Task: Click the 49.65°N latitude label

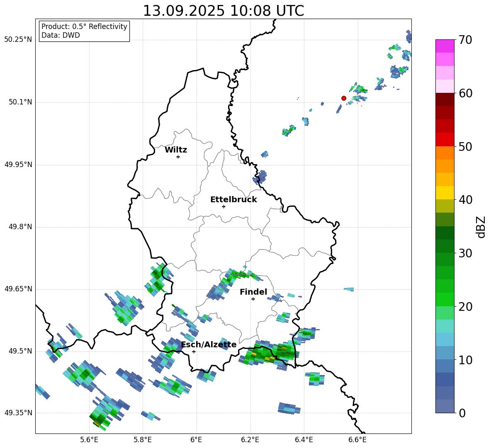Action: (x=18, y=289)
